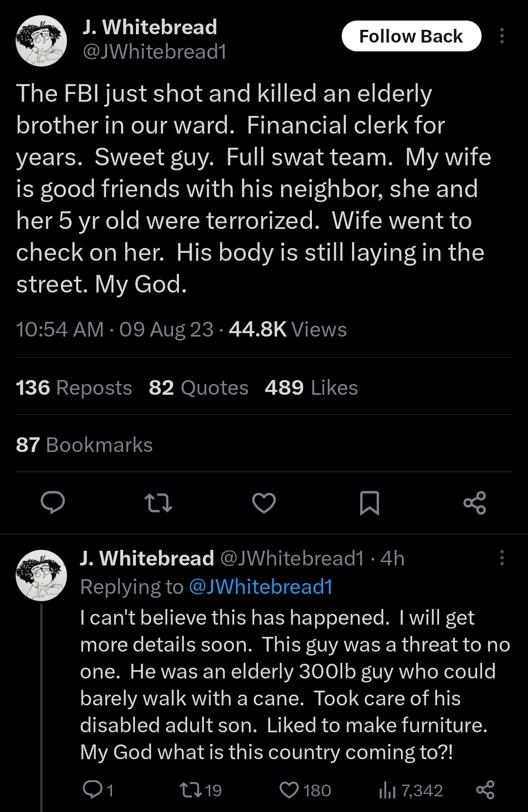Like the main tweet
Image resolution: width=528 pixels, height=812 pixels.
click(x=264, y=503)
